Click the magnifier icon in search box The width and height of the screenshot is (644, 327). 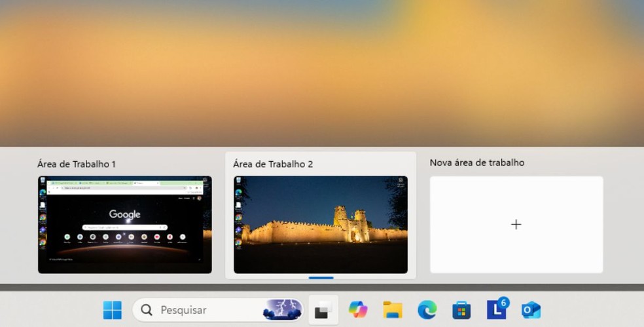point(147,310)
